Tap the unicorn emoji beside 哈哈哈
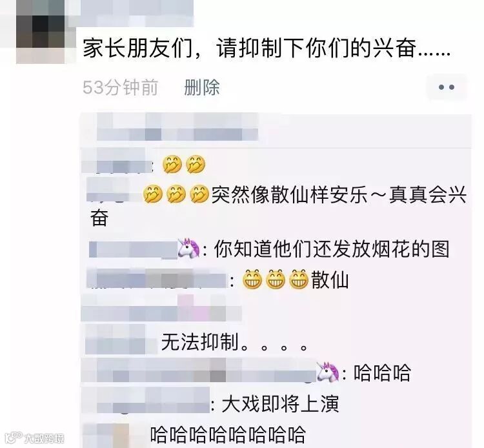The width and height of the screenshot is (484, 448). point(328,372)
